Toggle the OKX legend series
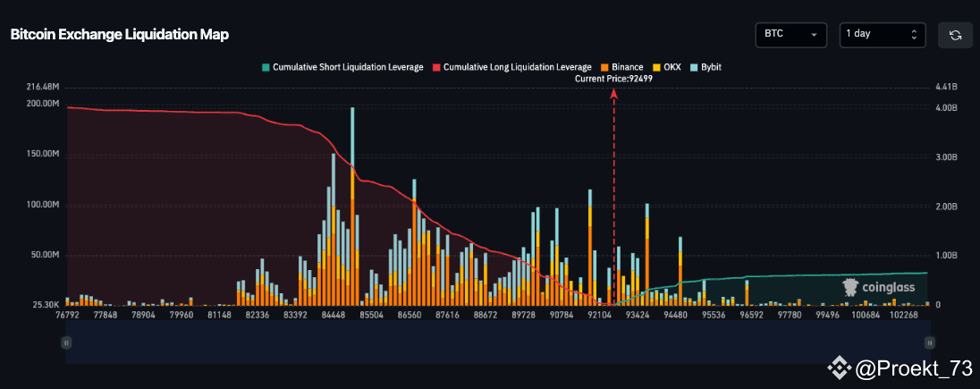 point(666,67)
